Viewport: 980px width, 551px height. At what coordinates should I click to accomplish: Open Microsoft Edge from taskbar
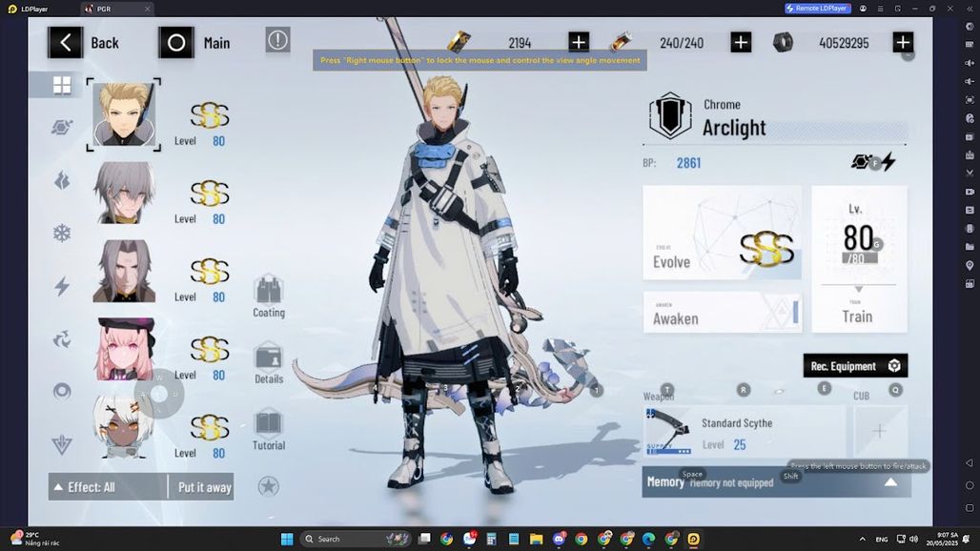tap(649, 539)
